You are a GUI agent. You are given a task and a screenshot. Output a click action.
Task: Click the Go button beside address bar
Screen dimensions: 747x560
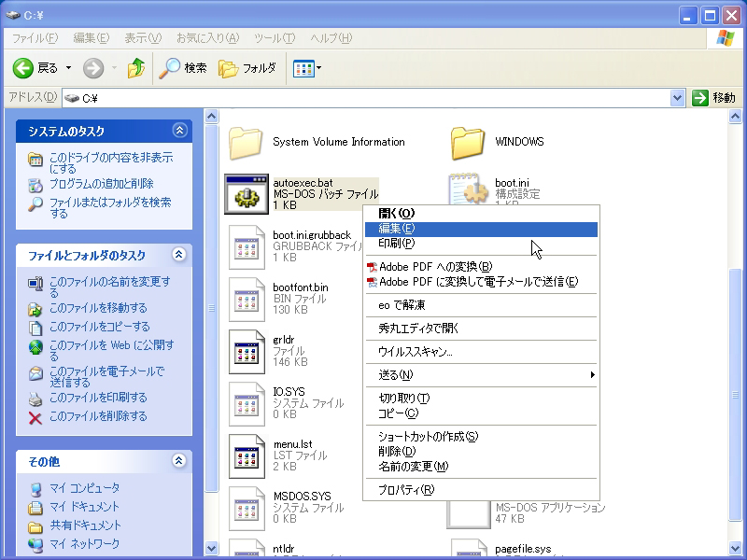[714, 97]
